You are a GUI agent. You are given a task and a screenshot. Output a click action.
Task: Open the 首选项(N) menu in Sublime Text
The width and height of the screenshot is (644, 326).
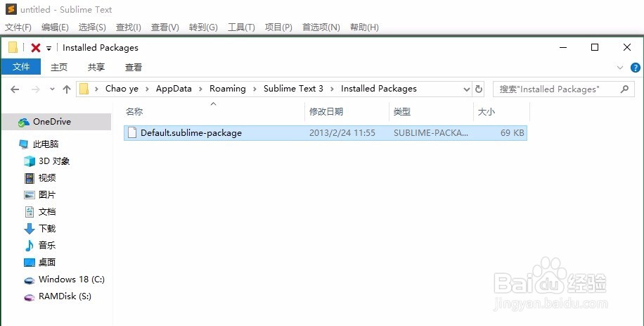click(321, 27)
